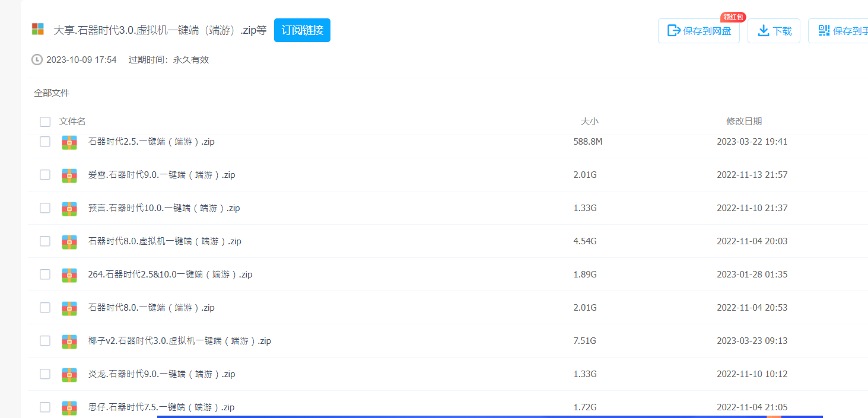Click 保存到网盘 button

pyautogui.click(x=699, y=31)
